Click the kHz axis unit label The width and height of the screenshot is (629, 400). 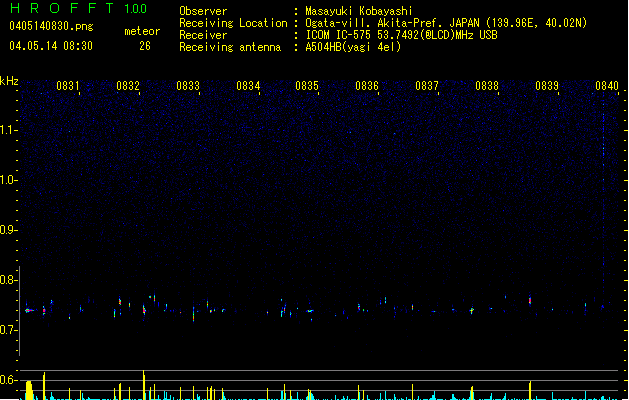pos(9,81)
